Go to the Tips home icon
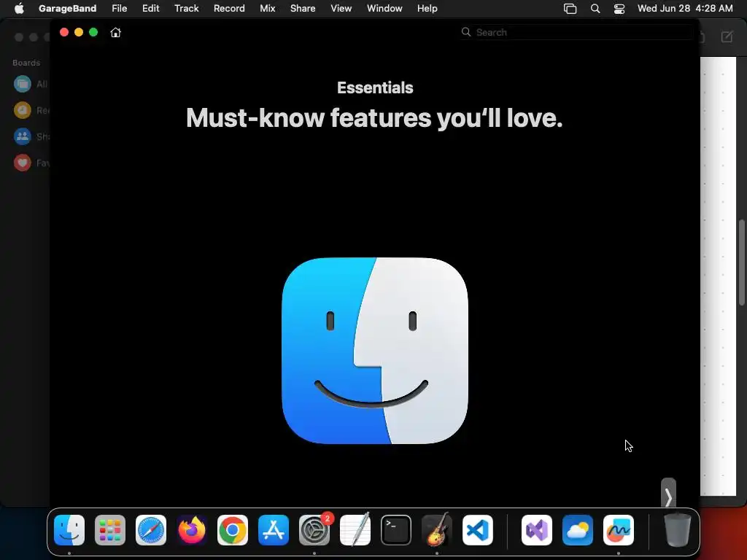The width and height of the screenshot is (747, 560). click(115, 32)
